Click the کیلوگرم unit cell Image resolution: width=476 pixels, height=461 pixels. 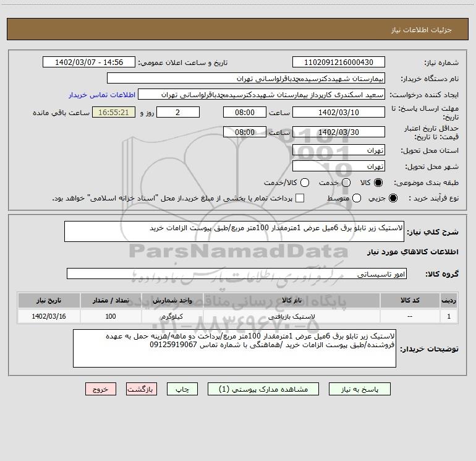(x=172, y=316)
